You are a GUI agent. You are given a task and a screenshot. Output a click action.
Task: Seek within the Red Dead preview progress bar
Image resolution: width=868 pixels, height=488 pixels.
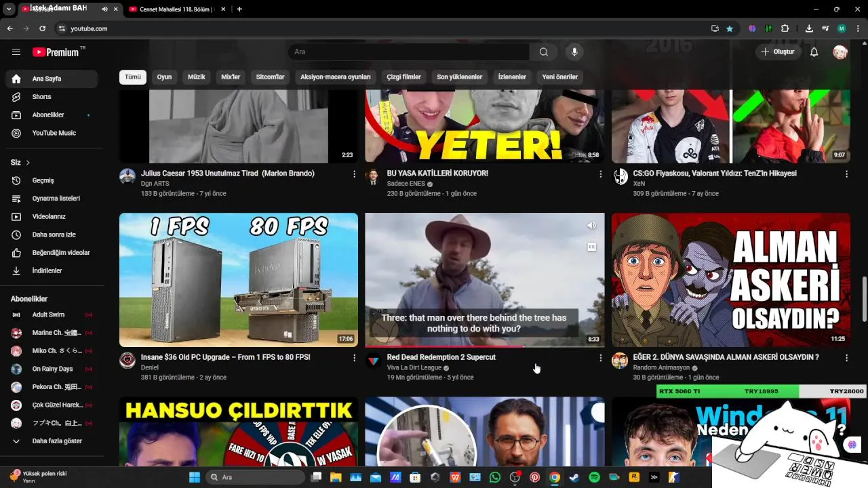click(485, 346)
